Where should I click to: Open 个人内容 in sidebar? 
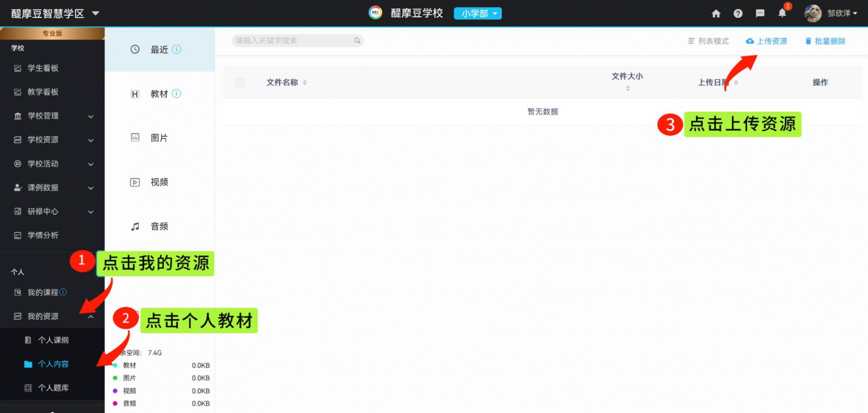coord(53,364)
